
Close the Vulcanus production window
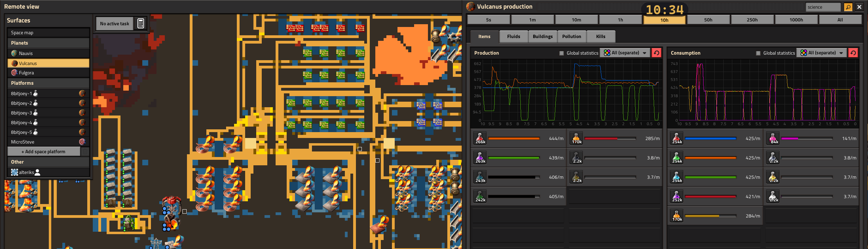[x=859, y=7]
